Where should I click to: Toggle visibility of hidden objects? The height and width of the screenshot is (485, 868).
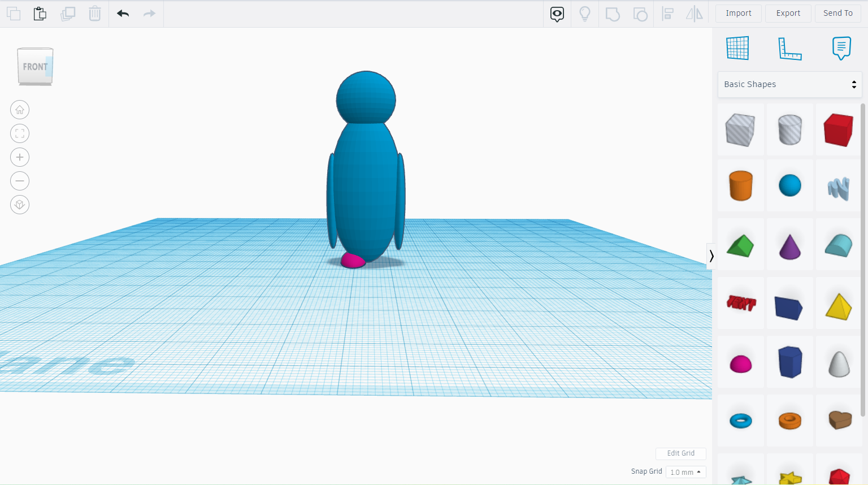pyautogui.click(x=557, y=14)
